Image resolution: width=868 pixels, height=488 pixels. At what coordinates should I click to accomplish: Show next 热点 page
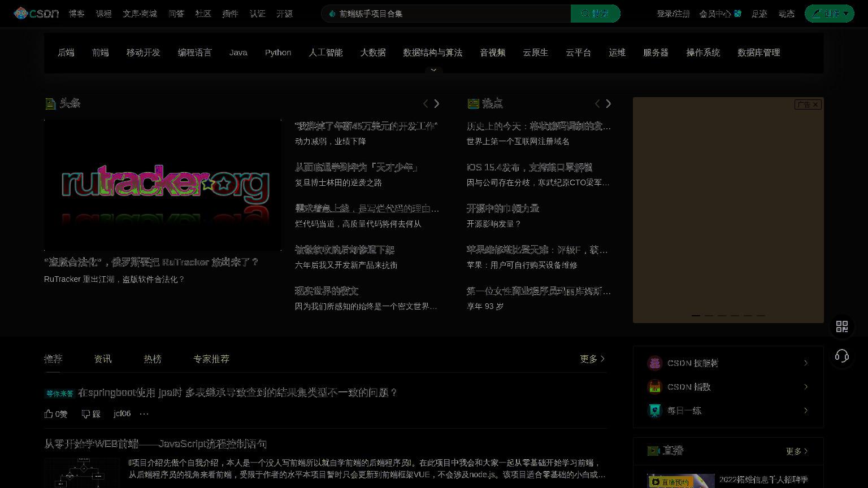pyautogui.click(x=609, y=103)
